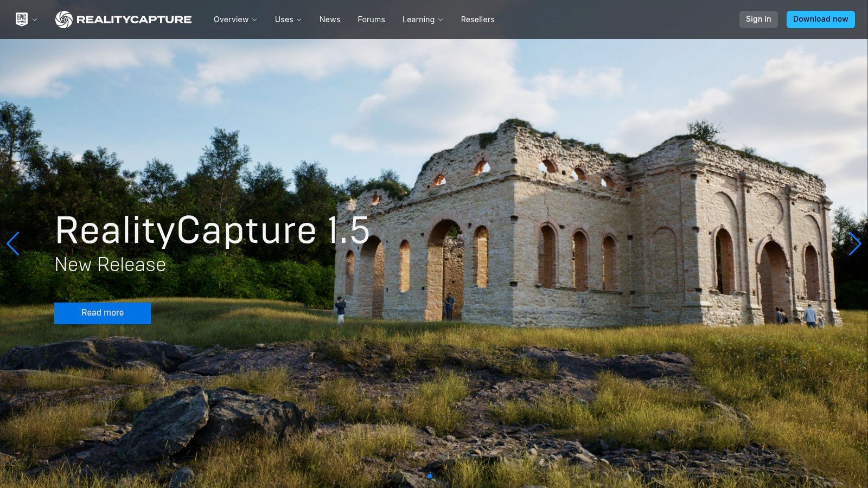The image size is (868, 488).
Task: Open the Forums link
Action: point(371,20)
